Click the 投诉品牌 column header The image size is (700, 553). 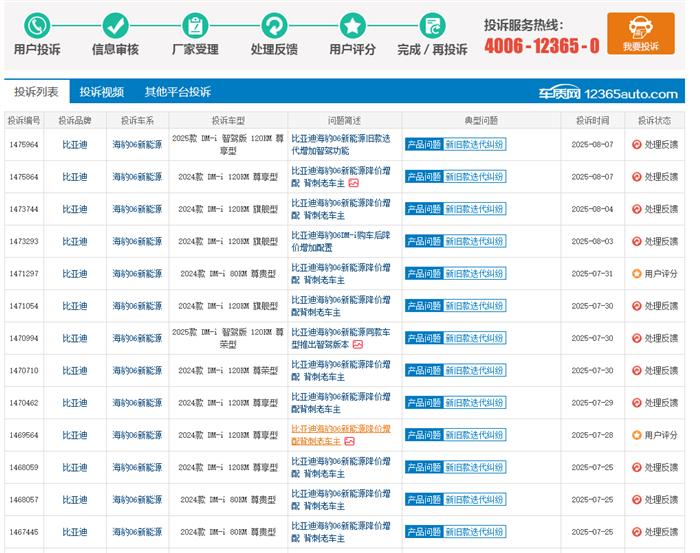pyautogui.click(x=75, y=121)
